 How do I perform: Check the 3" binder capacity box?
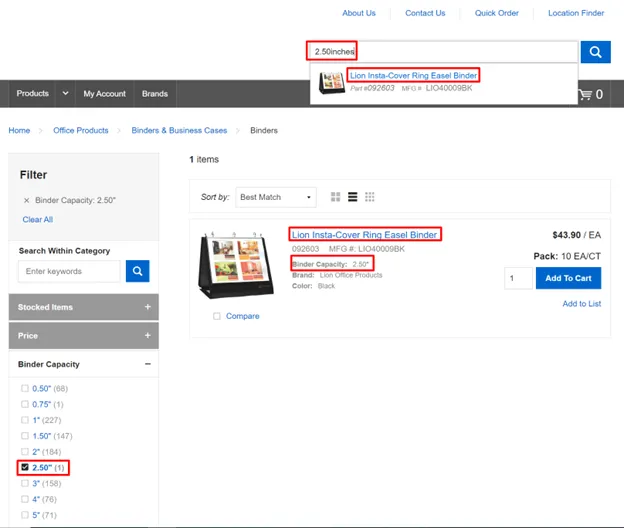[x=25, y=483]
